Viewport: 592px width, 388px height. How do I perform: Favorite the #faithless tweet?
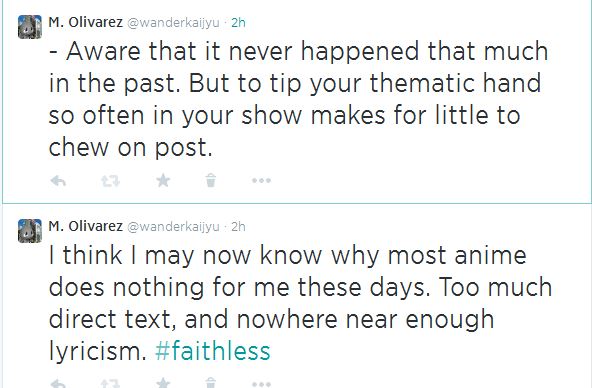coord(163,383)
